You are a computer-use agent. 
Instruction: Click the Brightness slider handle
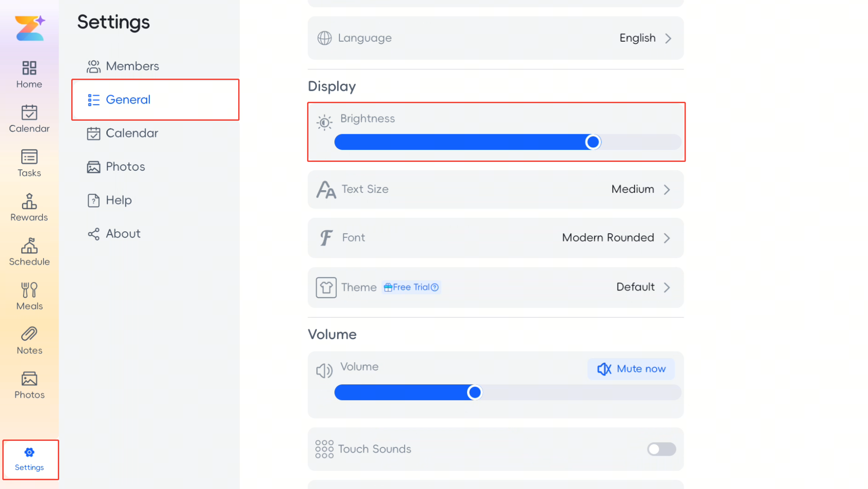[x=592, y=142]
